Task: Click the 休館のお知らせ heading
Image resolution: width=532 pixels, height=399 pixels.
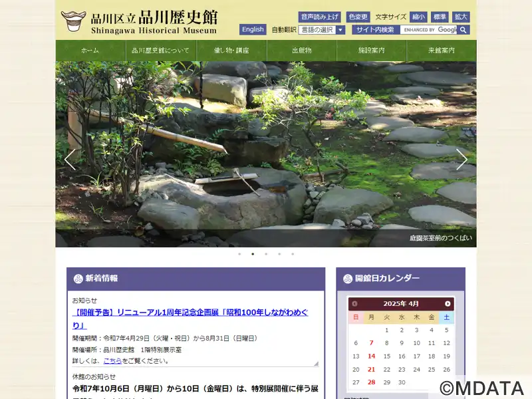Action: click(94, 376)
